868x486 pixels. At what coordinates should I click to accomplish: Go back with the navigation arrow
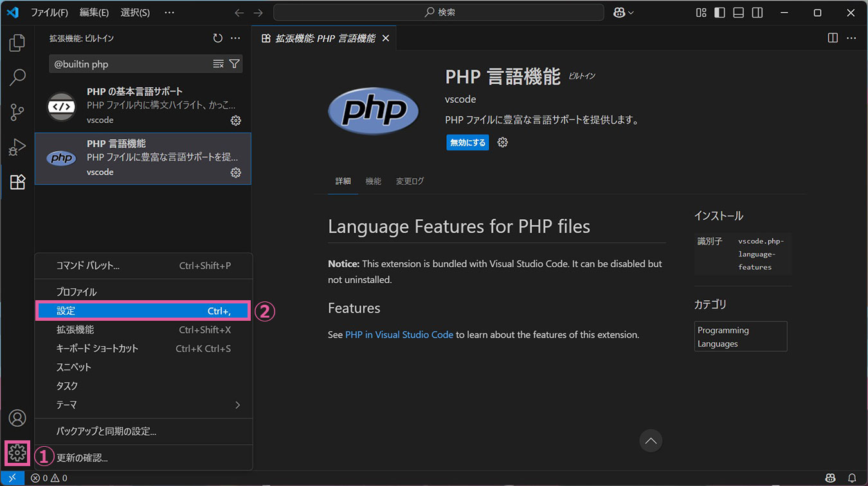(239, 13)
